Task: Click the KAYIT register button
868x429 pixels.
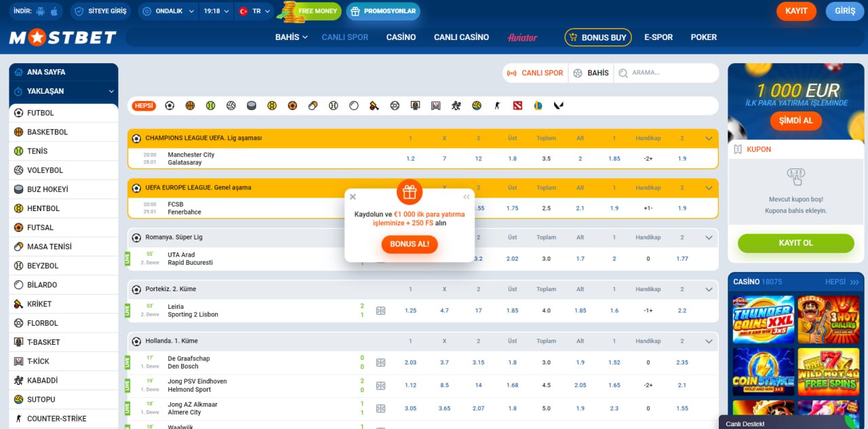Action: pyautogui.click(x=796, y=12)
